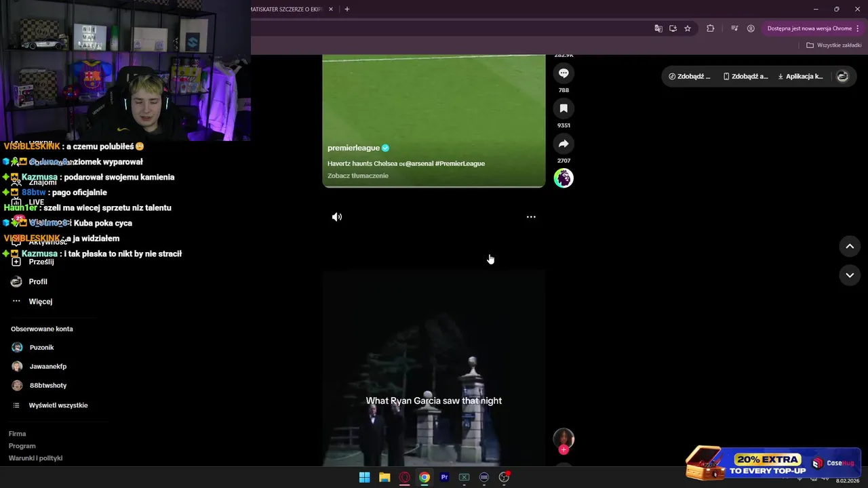Open the Premier League sound avatar

click(564, 178)
